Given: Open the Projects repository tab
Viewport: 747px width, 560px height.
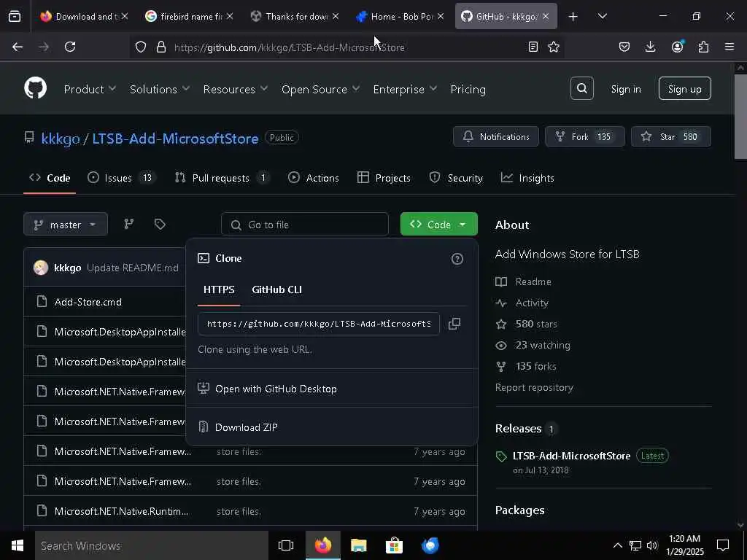Looking at the screenshot, I should [384, 178].
